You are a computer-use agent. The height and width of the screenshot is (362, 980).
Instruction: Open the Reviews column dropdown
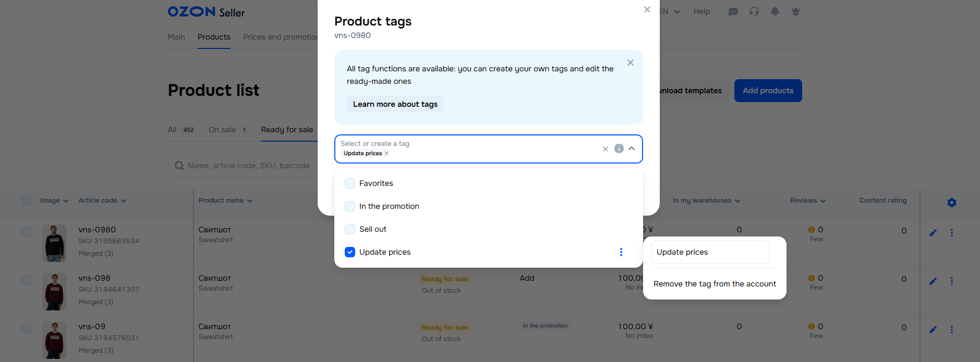(807, 201)
